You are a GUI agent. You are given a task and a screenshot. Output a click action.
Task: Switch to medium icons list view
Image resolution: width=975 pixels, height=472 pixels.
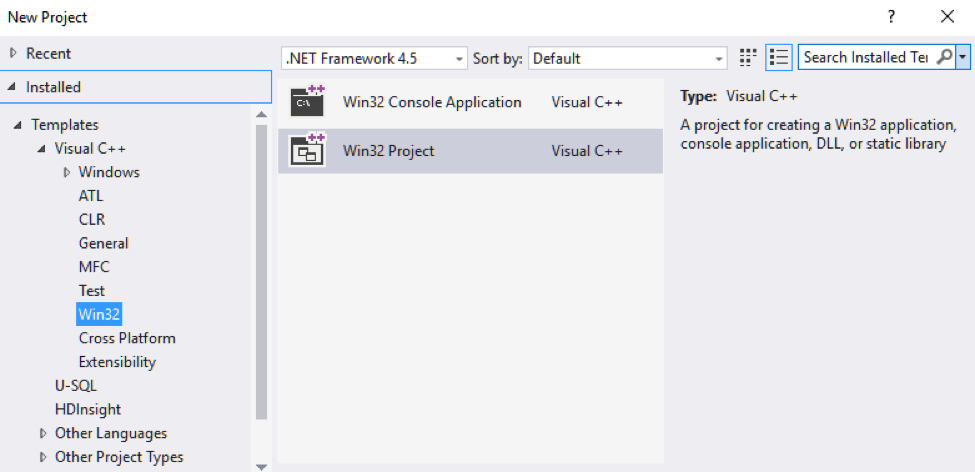click(779, 58)
